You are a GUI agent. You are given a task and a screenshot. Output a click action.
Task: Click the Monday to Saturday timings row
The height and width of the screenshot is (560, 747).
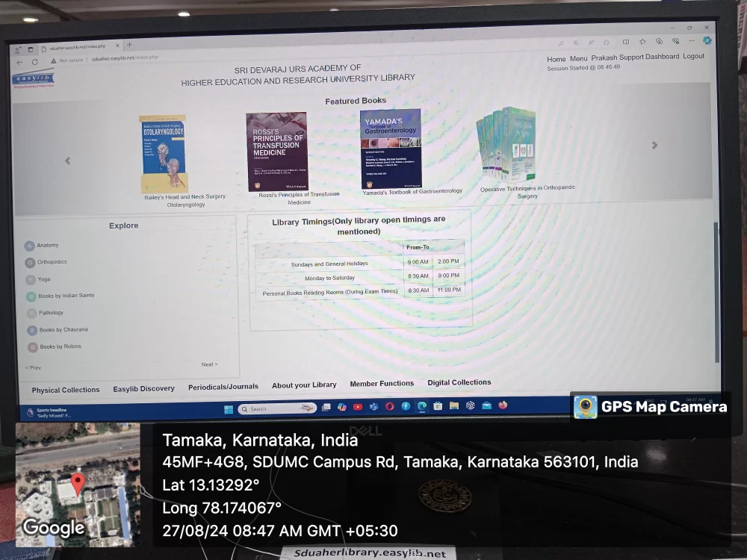click(360, 277)
